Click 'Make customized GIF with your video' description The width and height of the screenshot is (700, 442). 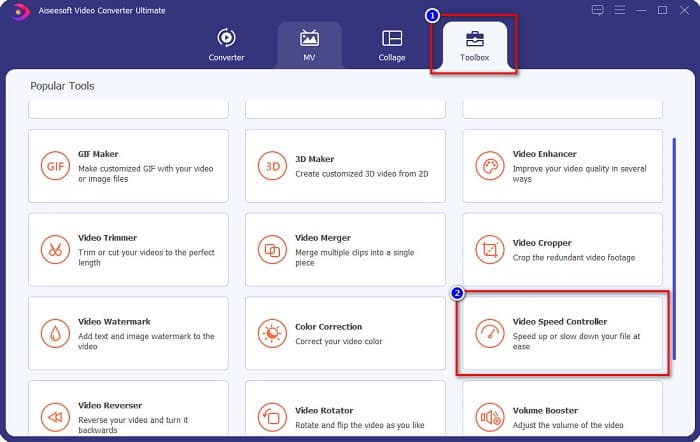point(146,174)
